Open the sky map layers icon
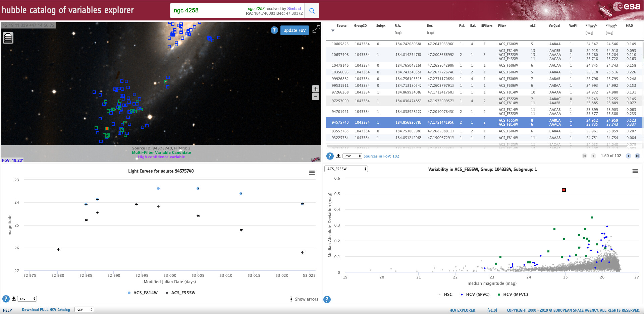 point(8,38)
